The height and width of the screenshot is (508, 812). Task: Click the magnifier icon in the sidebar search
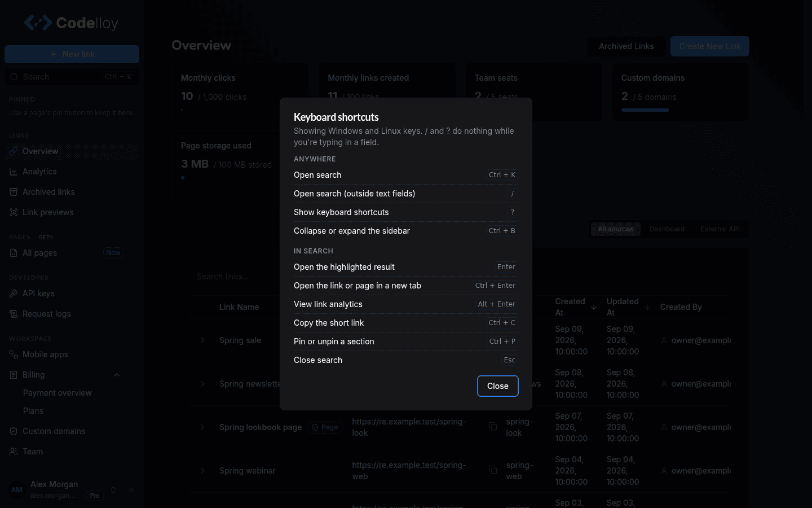coord(14,77)
